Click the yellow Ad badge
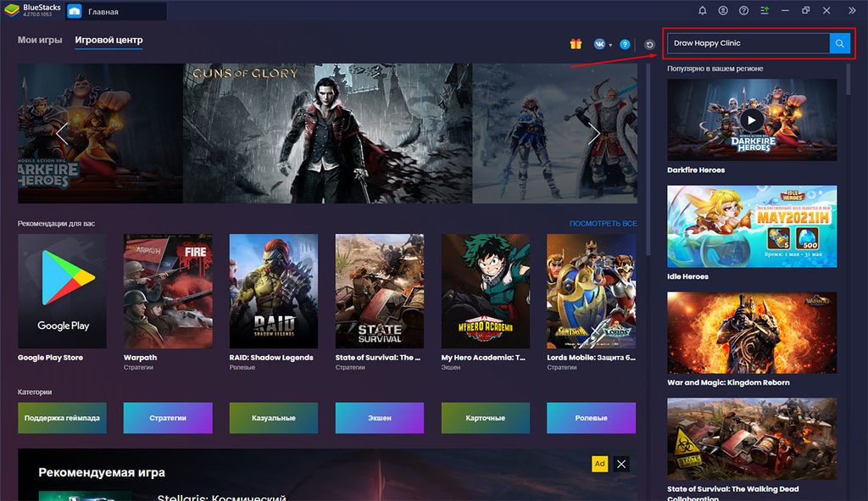This screenshot has height=501, width=868. pyautogui.click(x=599, y=464)
